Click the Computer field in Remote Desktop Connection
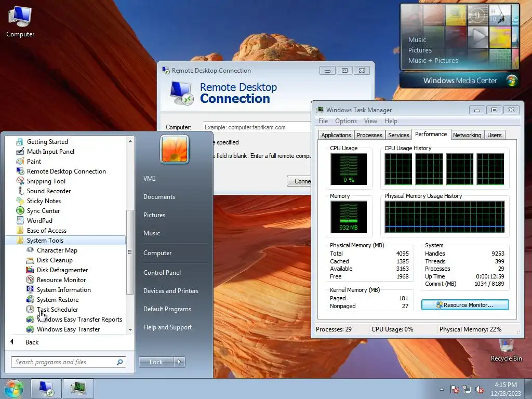This screenshot has height=399, width=532. (257, 127)
